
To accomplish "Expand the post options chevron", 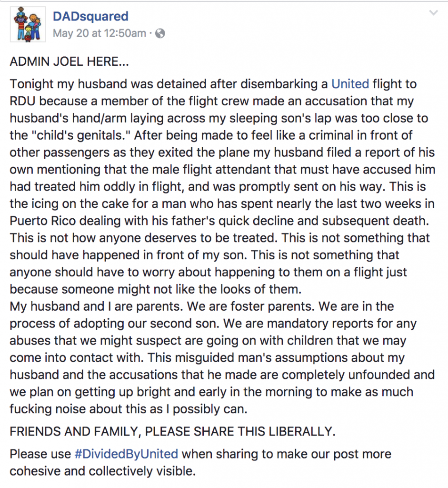I will 433,13.
